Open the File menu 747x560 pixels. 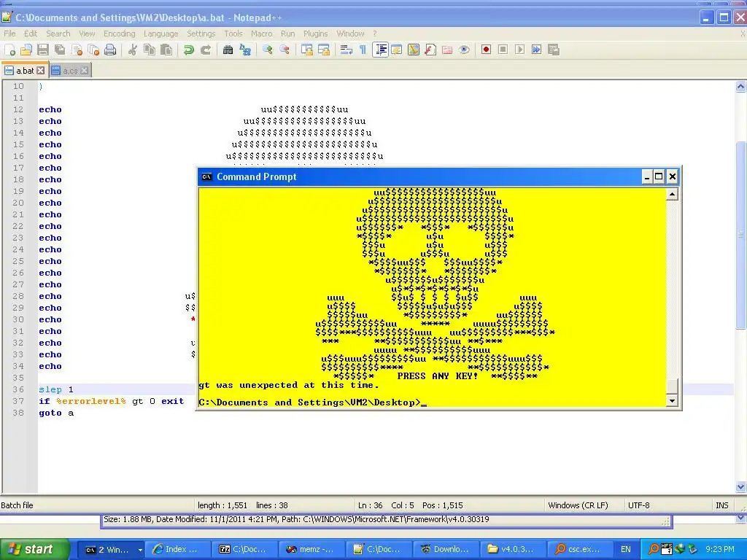[x=9, y=34]
